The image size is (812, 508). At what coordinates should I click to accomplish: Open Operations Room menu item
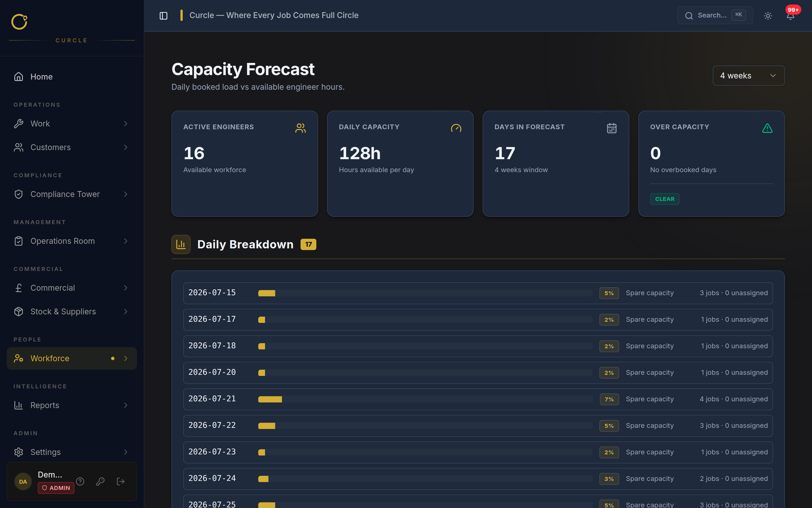[x=72, y=241]
